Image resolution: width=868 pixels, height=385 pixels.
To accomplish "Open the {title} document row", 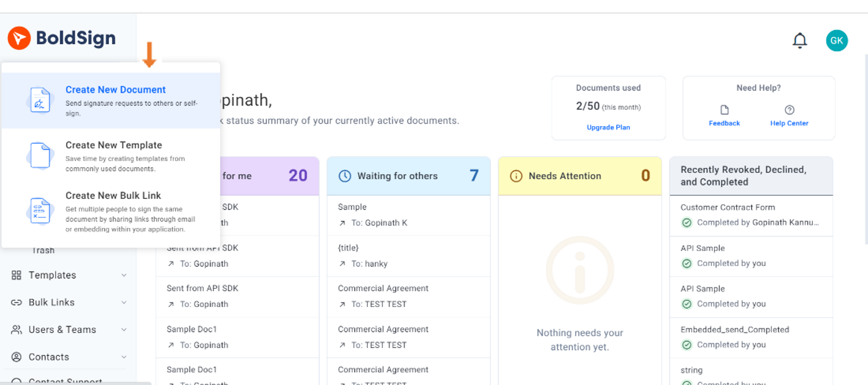I will coord(409,256).
